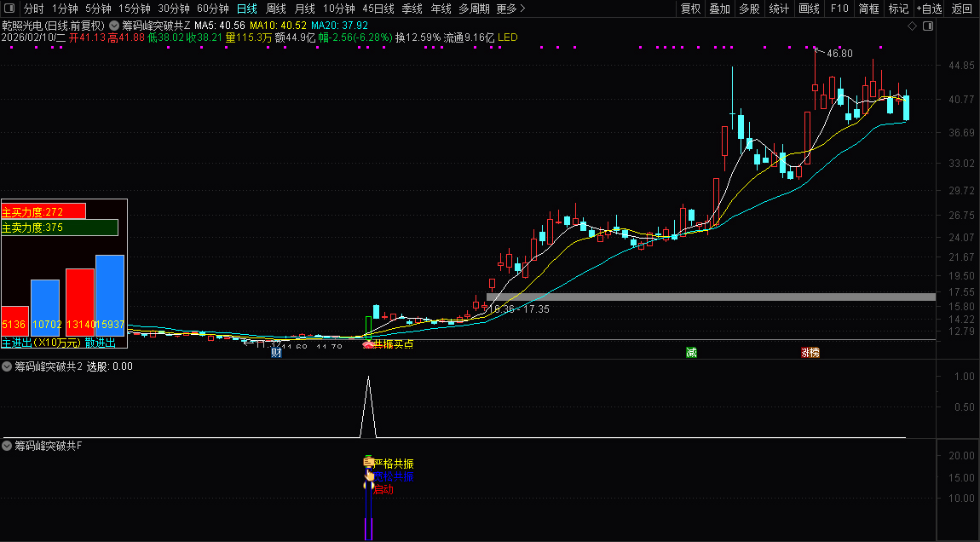This screenshot has height=542, width=980.
Task: Click the 涨榜 marker below the chart
Action: pyautogui.click(x=810, y=353)
